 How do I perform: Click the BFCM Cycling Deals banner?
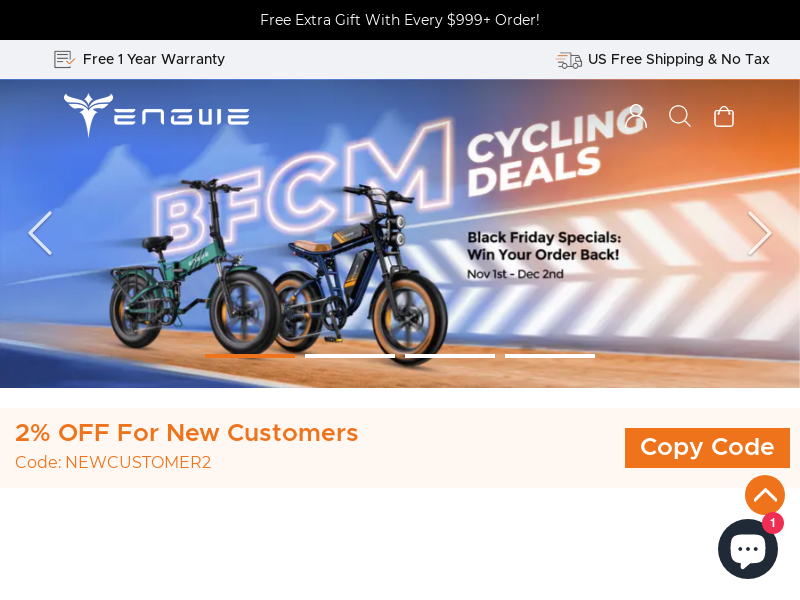click(400, 233)
